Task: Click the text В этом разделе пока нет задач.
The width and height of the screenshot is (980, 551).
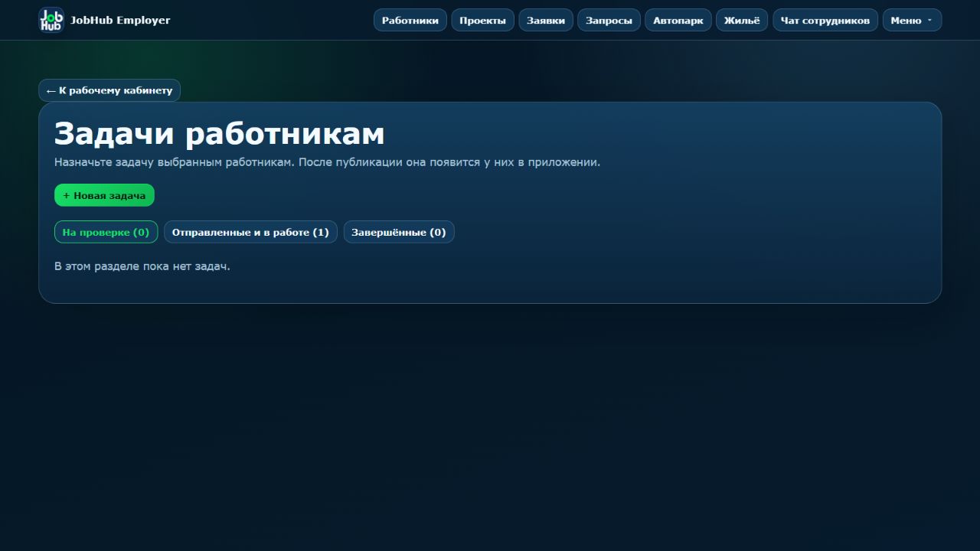Action: pos(142,266)
